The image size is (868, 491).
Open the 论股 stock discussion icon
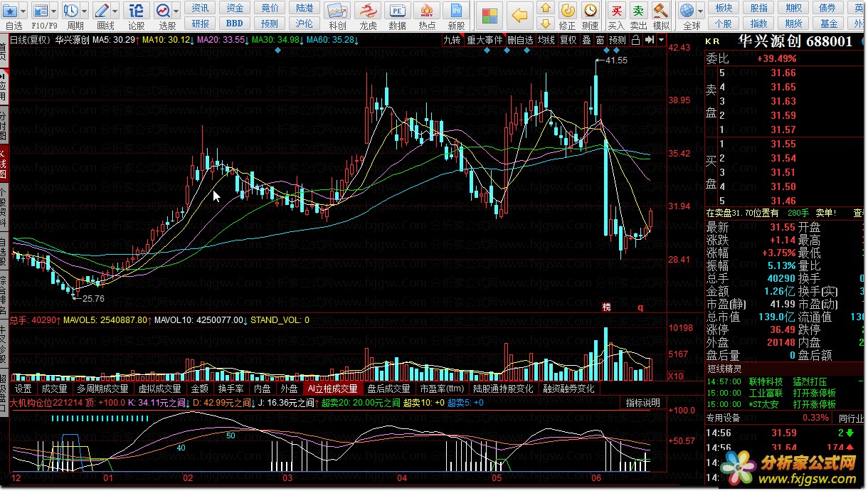(x=137, y=11)
